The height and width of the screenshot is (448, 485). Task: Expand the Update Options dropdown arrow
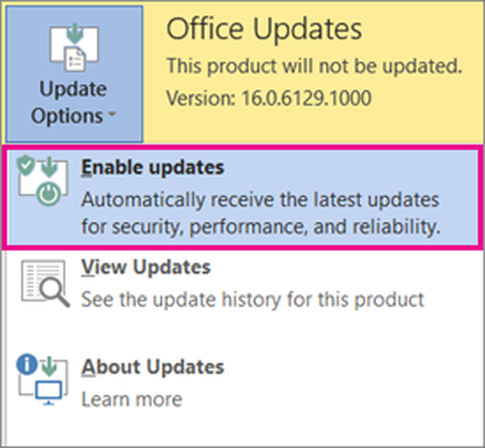(113, 114)
